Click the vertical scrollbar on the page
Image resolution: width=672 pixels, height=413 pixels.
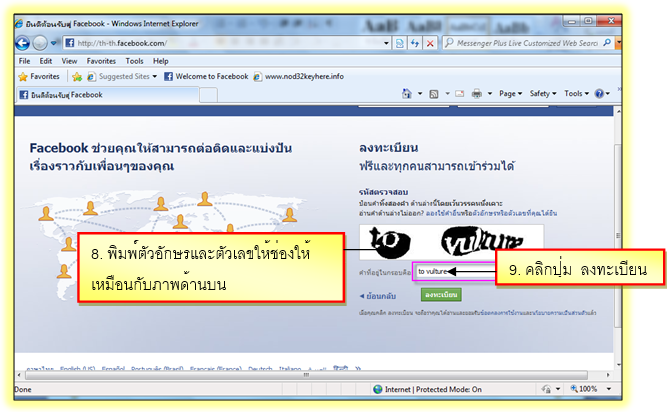coord(618,236)
